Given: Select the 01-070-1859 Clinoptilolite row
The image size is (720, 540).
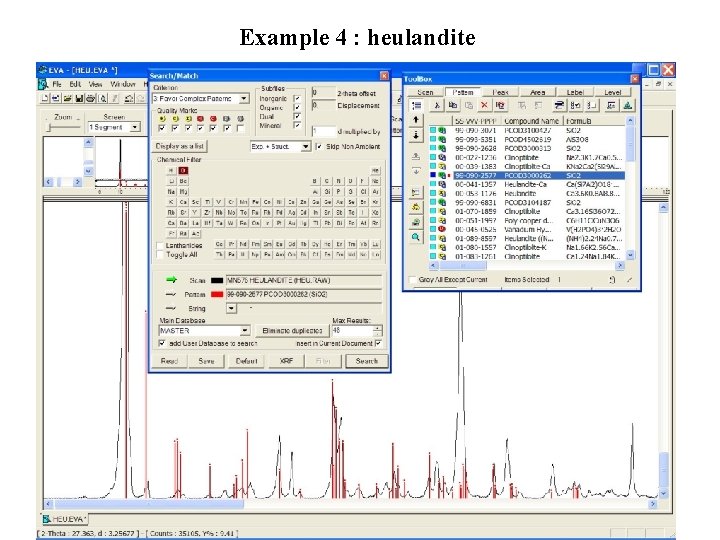Looking at the screenshot, I should click(527, 211).
